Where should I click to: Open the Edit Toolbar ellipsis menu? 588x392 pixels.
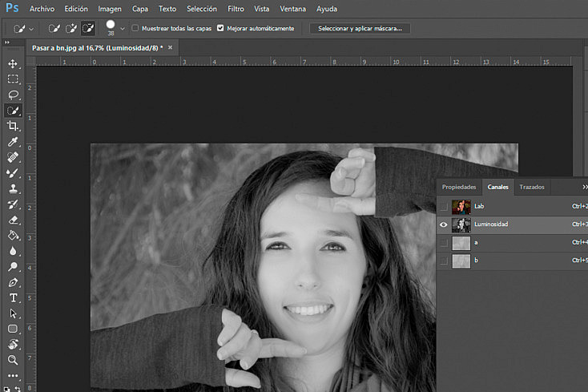pos(13,375)
